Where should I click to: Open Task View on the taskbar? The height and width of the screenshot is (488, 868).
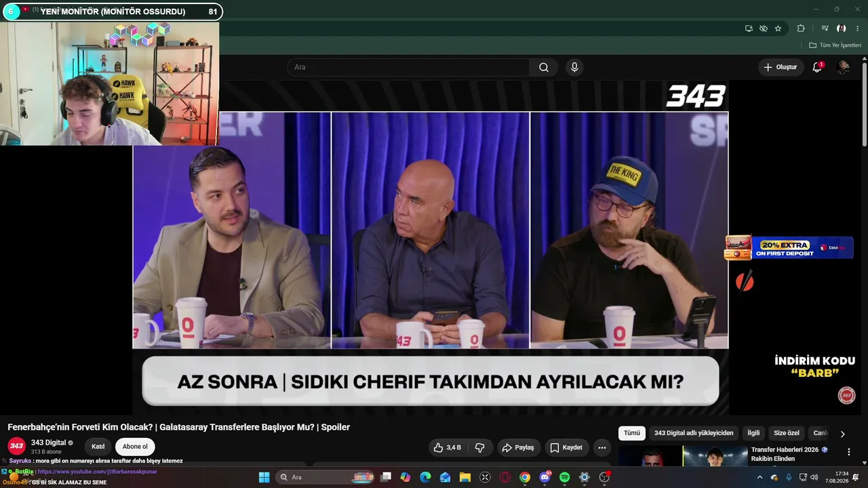[386, 477]
